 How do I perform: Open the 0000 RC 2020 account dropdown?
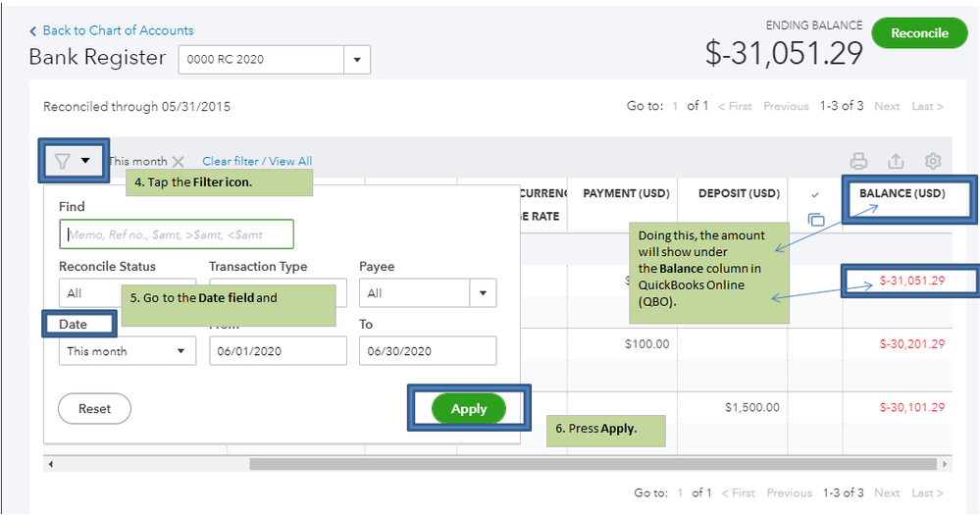click(357, 59)
